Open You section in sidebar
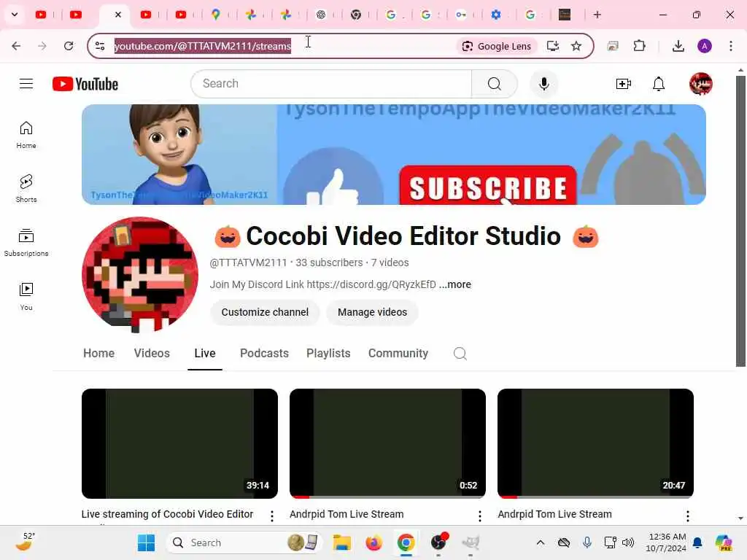This screenshot has height=560, width=747. pyautogui.click(x=26, y=296)
